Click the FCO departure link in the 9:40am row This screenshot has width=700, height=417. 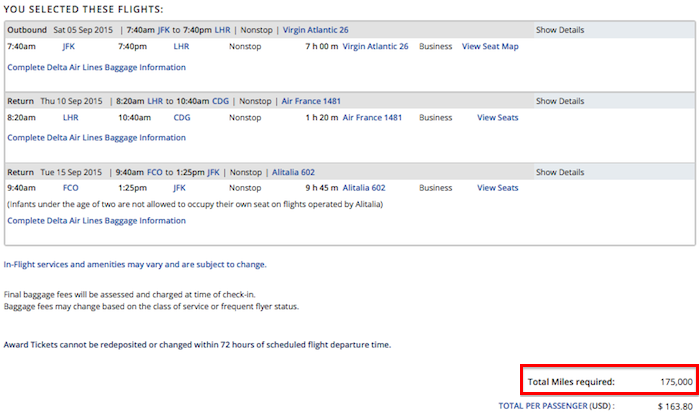[71, 188]
